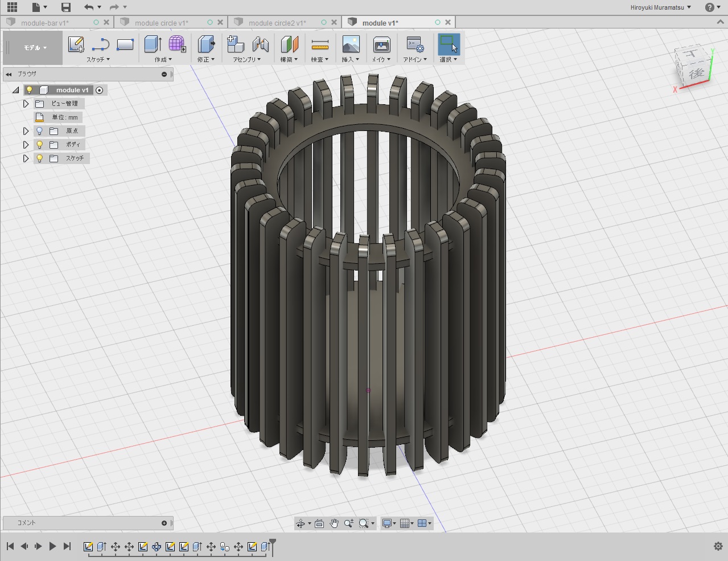This screenshot has width=728, height=561.
Task: Hide browser with double-arrow icon
Action: [9, 74]
